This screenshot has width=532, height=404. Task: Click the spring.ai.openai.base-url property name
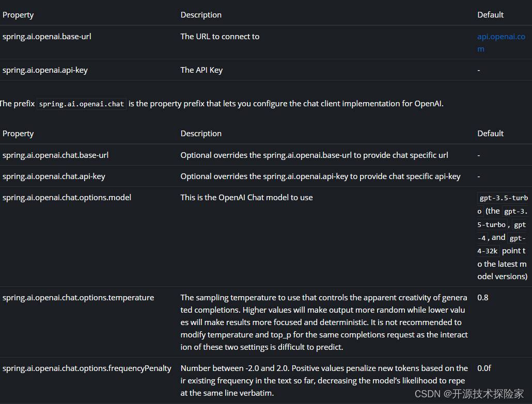(x=47, y=36)
